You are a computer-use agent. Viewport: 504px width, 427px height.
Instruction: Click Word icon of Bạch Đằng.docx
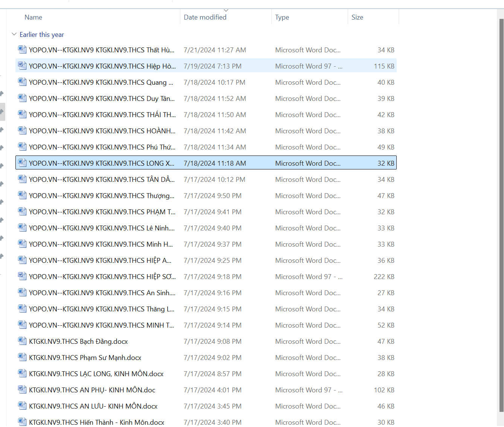click(22, 341)
